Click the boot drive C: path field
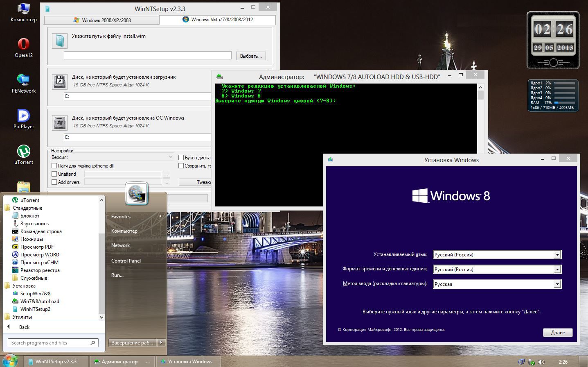The height and width of the screenshot is (367, 588). click(137, 96)
